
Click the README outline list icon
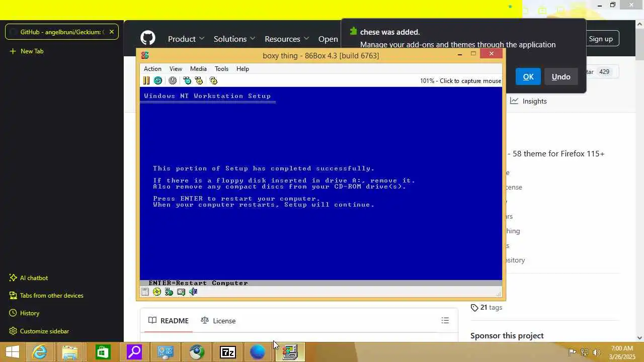445,320
